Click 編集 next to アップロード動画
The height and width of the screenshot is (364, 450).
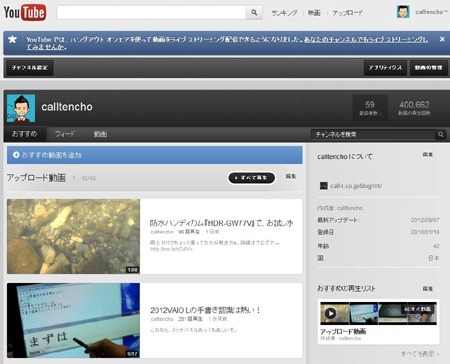click(x=291, y=176)
